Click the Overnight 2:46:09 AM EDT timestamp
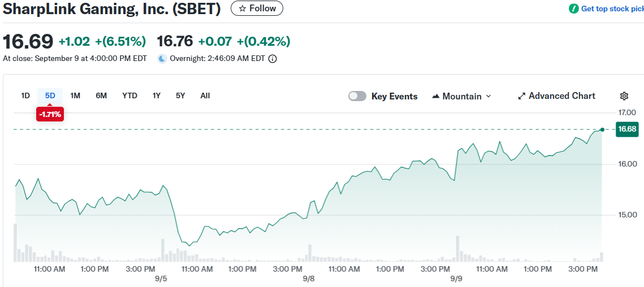This screenshot has width=644, height=287. (x=217, y=59)
